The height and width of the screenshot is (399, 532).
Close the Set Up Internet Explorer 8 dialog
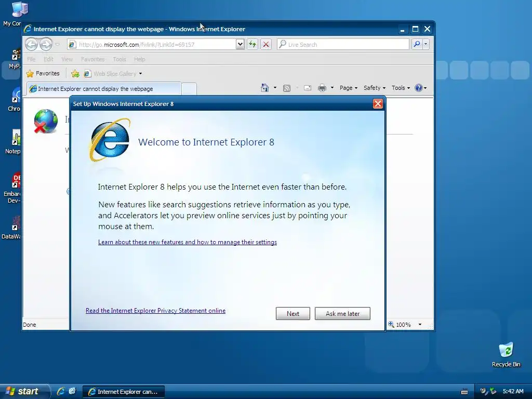coord(378,104)
